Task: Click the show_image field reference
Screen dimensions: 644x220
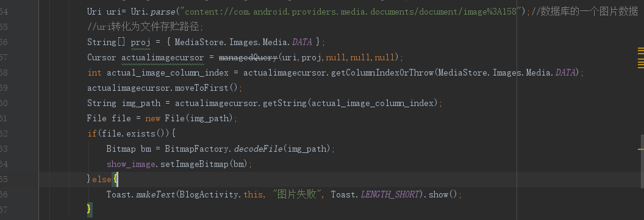Action: pos(131,164)
